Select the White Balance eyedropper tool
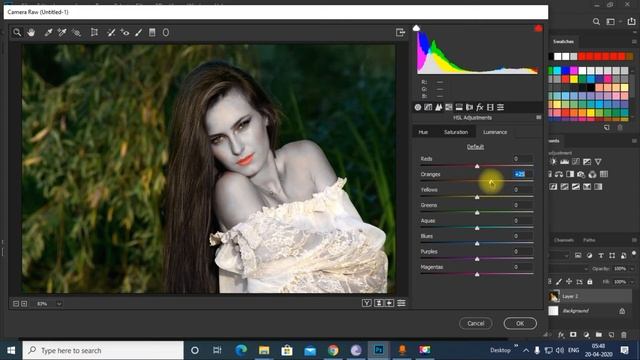The image size is (640, 360). coord(48,32)
